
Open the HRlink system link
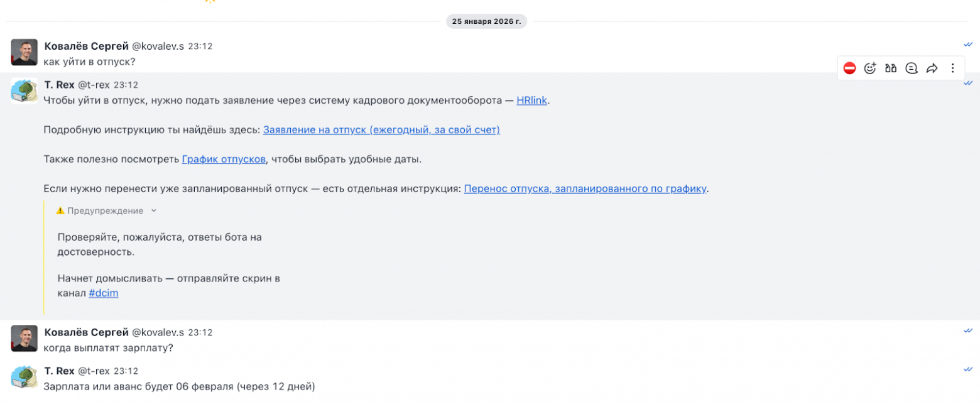(x=531, y=100)
